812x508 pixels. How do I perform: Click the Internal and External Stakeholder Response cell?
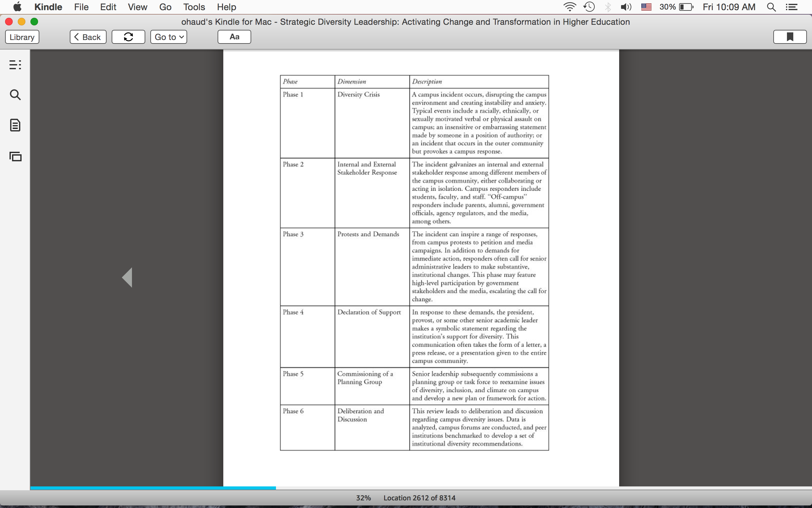[x=372, y=193]
